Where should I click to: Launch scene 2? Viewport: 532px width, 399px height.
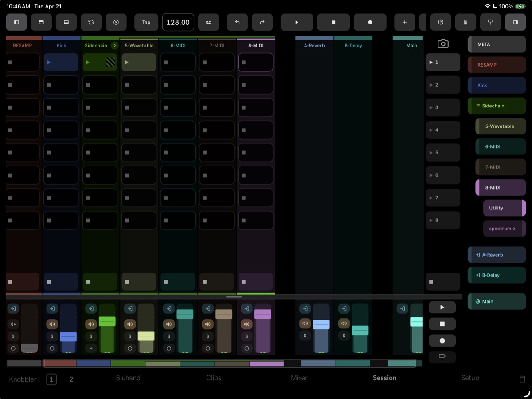tap(443, 85)
